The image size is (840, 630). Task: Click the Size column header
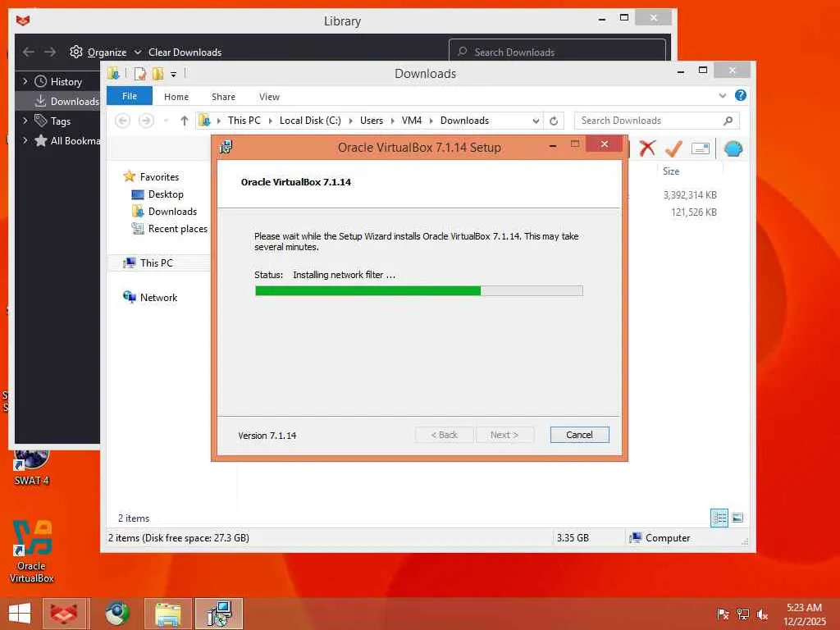671,171
